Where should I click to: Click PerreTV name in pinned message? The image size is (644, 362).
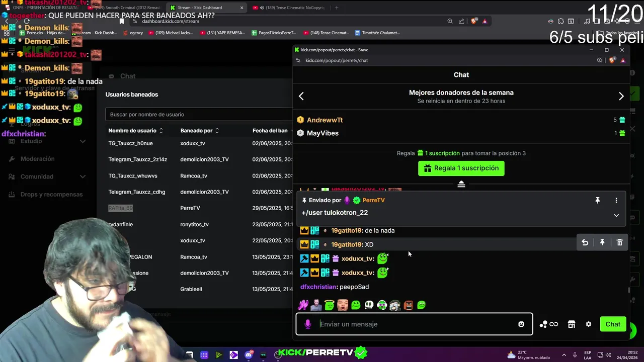[x=373, y=200]
